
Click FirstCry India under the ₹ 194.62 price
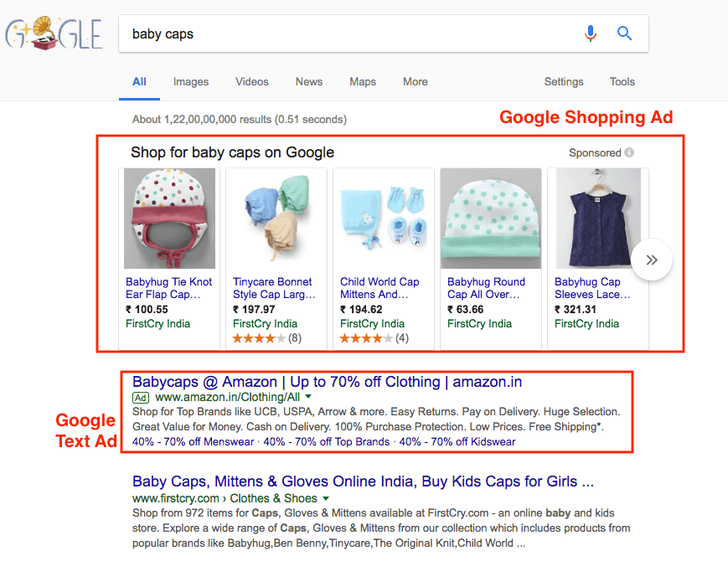coord(372,324)
